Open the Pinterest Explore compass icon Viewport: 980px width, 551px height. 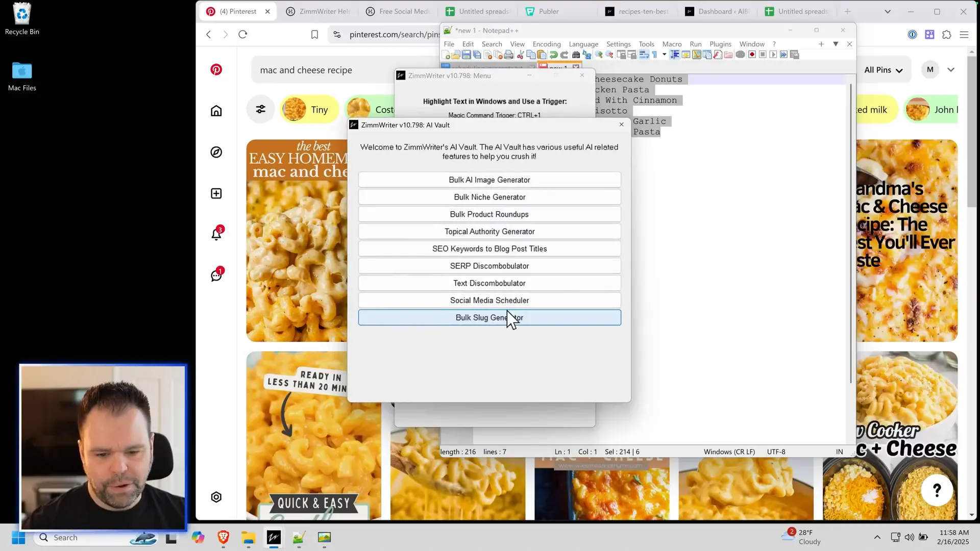[x=216, y=152]
